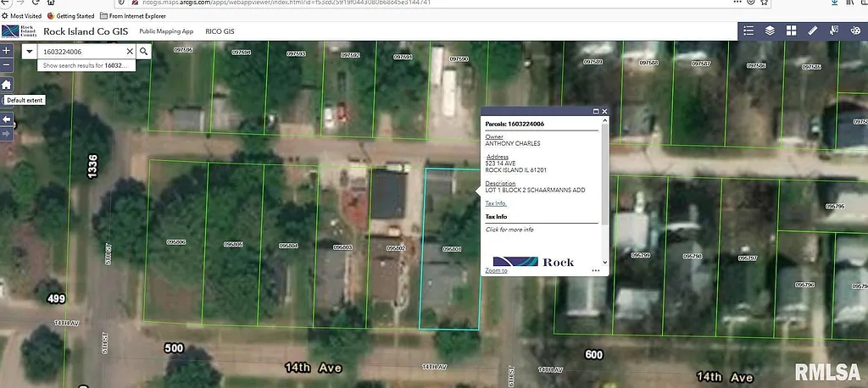Select the Measurement ruler tool

coord(812,31)
